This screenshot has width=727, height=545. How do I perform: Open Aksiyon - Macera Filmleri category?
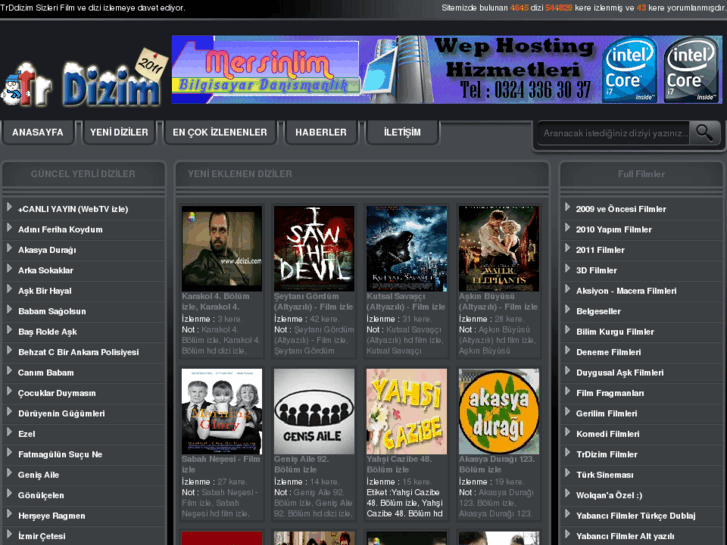[x=626, y=291]
